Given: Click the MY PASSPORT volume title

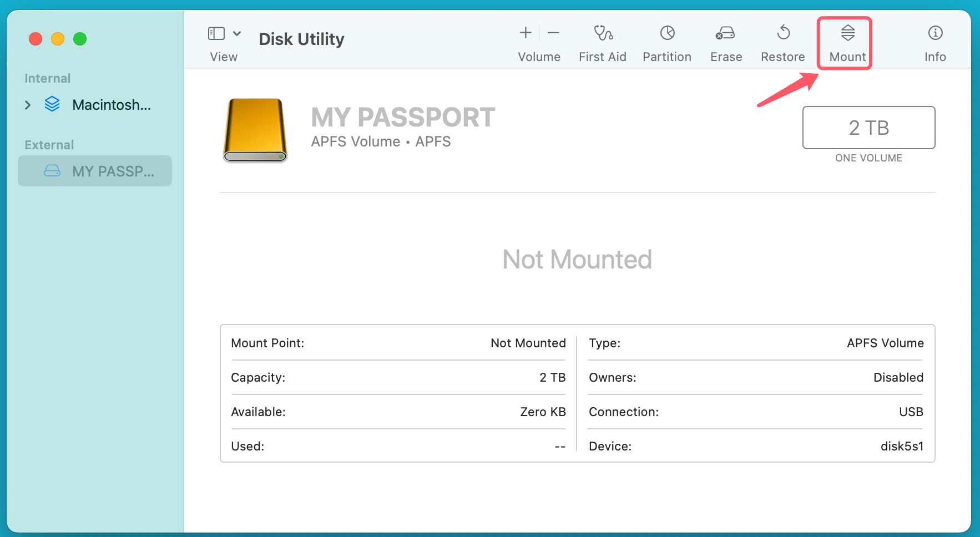Looking at the screenshot, I should [x=403, y=118].
